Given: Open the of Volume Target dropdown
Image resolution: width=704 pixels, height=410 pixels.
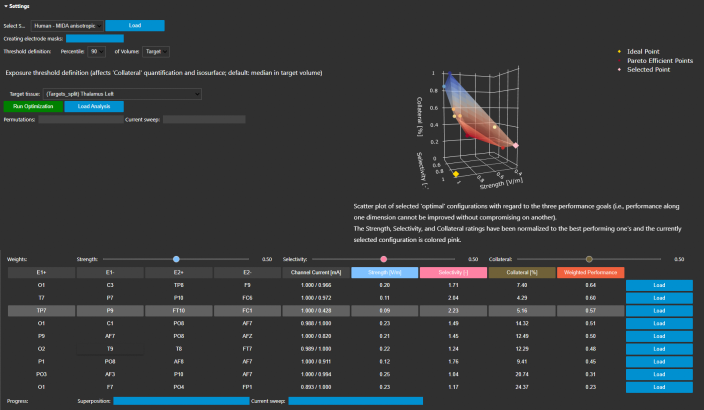Looking at the screenshot, I should point(156,52).
